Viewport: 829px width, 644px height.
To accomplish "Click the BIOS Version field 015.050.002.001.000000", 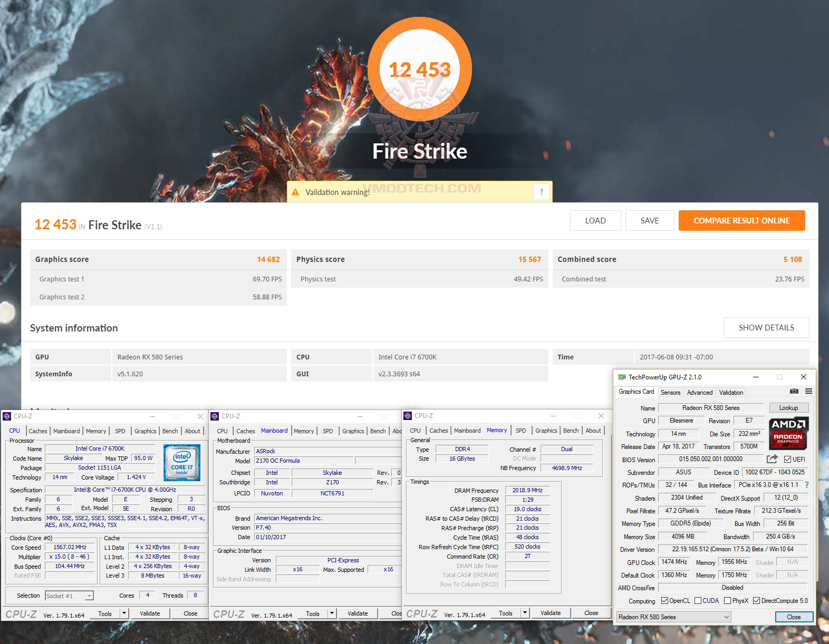I will [710, 459].
